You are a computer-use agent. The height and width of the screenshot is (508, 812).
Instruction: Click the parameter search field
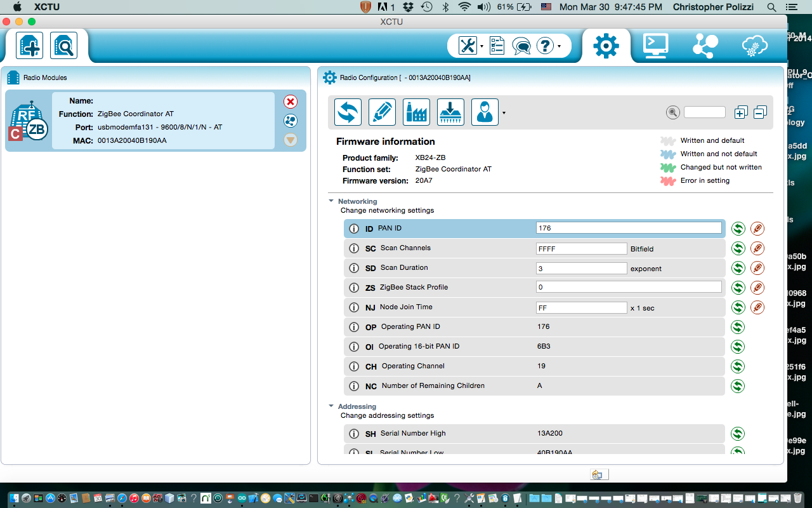point(704,112)
